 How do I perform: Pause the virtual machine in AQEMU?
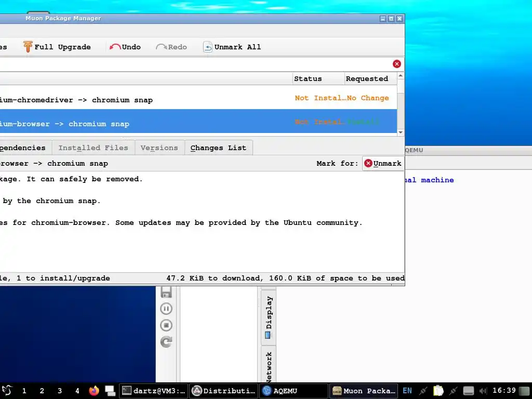coord(166,309)
